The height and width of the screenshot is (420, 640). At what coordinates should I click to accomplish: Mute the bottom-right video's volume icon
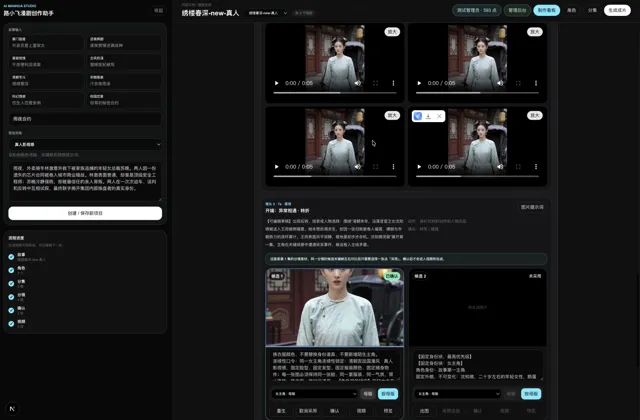click(500, 167)
